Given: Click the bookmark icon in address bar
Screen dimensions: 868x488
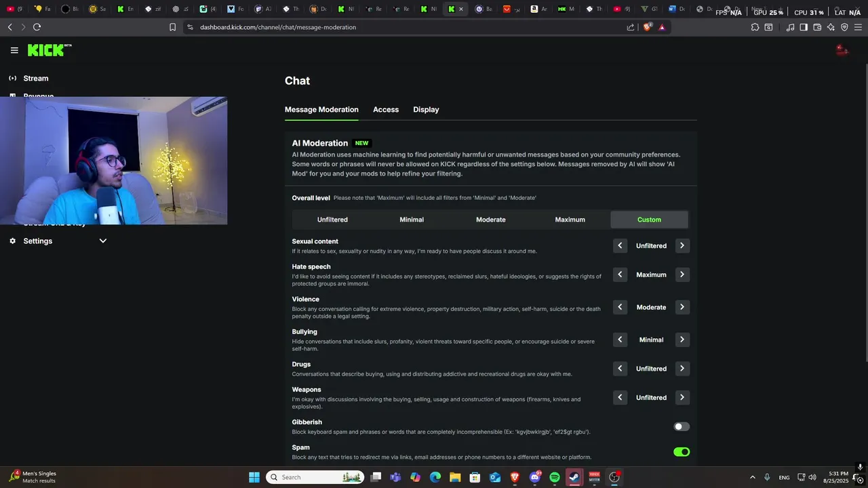Looking at the screenshot, I should point(172,27).
